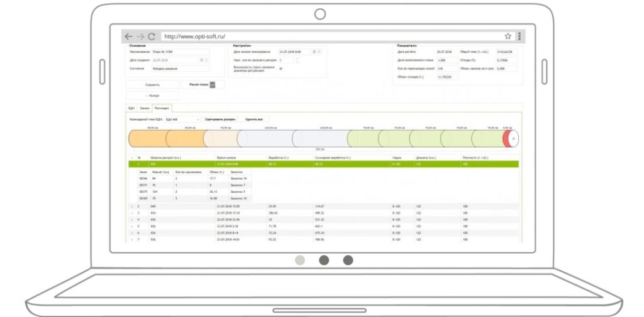This screenshot has width=644, height=317.
Task: Click the Удалить все button
Action: coord(255,118)
